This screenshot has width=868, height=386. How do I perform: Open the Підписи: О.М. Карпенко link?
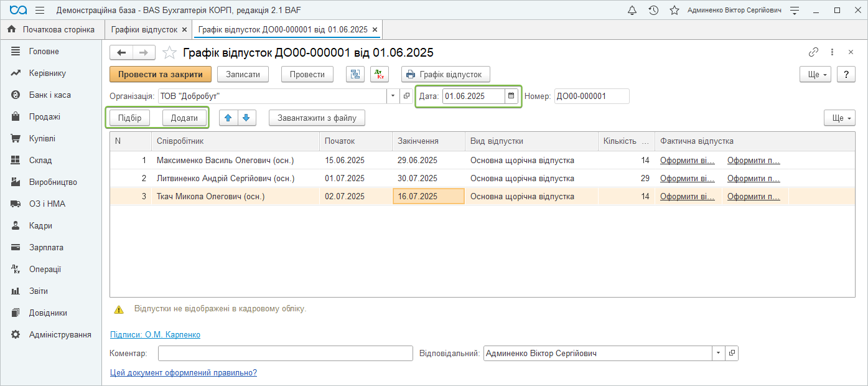pyautogui.click(x=155, y=334)
